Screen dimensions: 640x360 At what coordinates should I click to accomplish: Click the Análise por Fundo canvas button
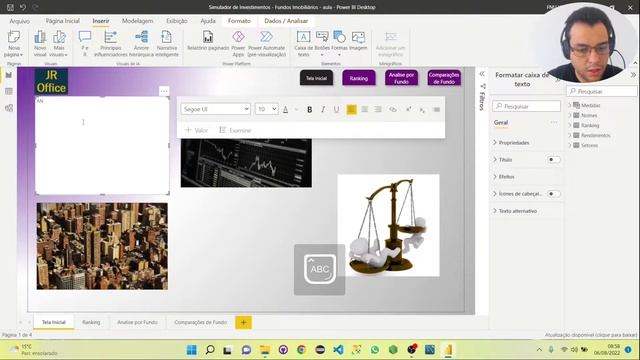click(x=401, y=78)
